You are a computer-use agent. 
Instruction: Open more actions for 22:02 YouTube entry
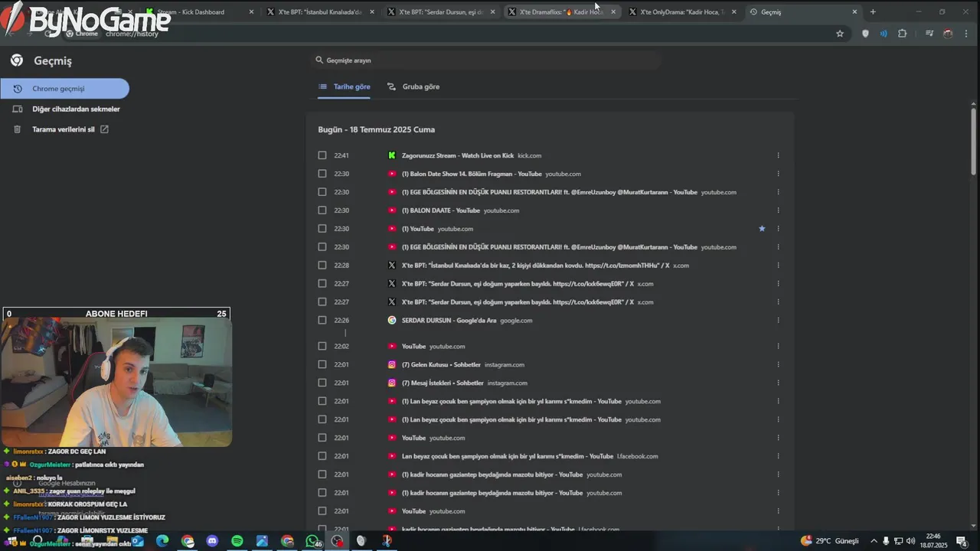pyautogui.click(x=778, y=347)
